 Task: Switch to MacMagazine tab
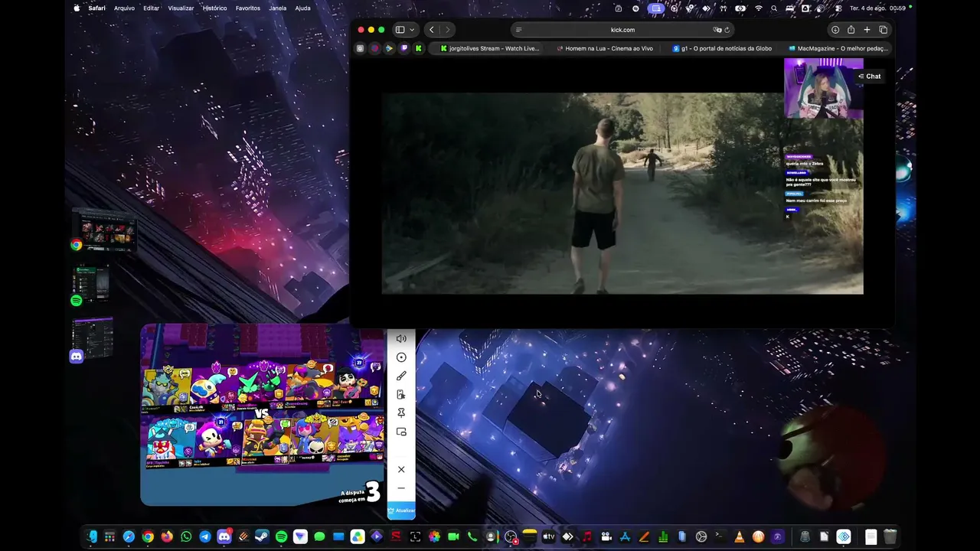838,48
